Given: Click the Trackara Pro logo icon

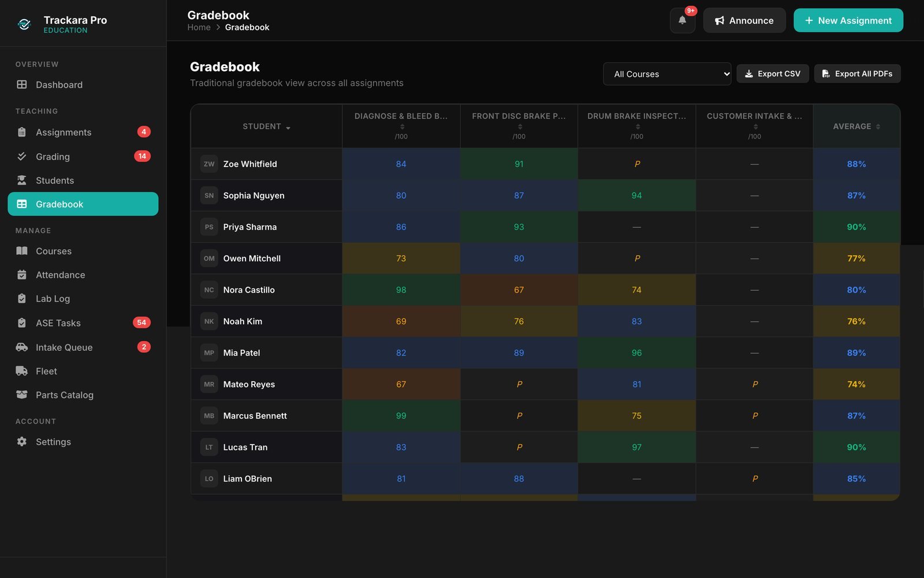Looking at the screenshot, I should click(x=24, y=24).
